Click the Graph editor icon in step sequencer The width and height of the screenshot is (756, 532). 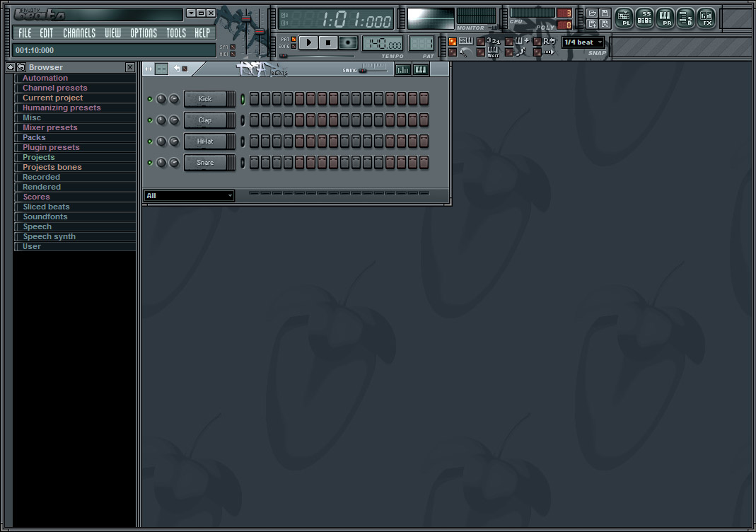click(x=402, y=70)
